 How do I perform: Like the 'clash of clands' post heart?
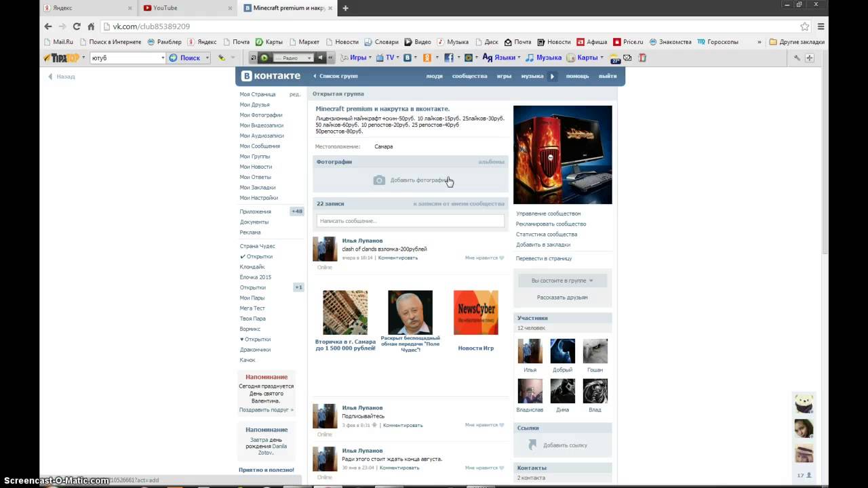tap(502, 258)
